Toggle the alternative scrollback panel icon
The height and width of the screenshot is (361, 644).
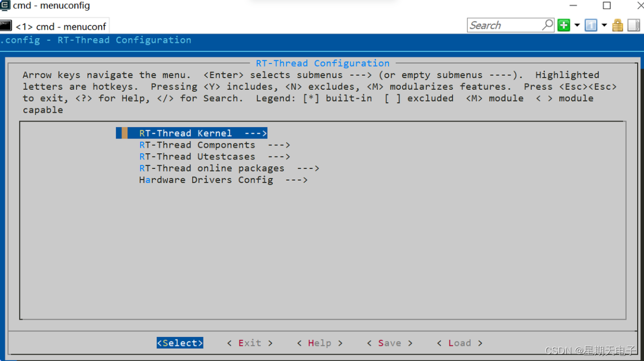(634, 25)
